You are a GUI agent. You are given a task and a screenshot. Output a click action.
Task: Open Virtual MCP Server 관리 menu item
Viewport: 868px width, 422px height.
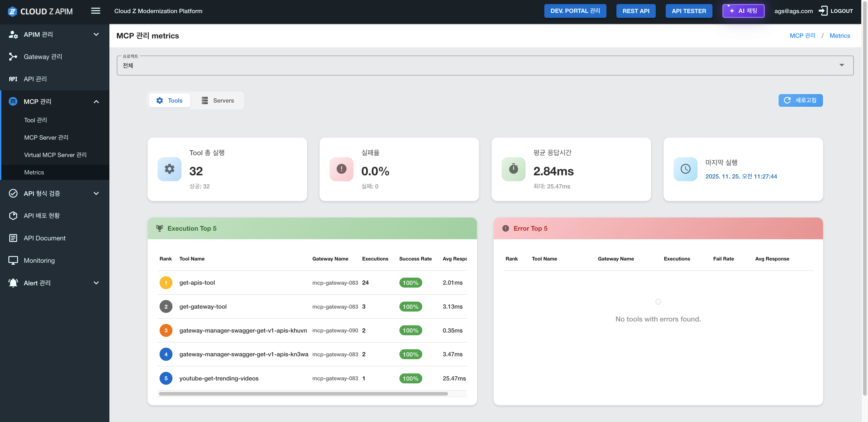(55, 155)
